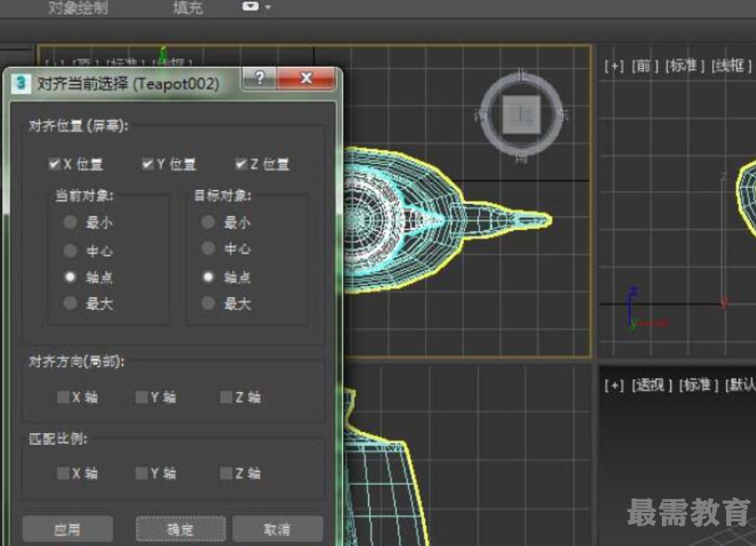756x546 pixels.
Task: Open [+] menu in perspective viewport
Action: (x=613, y=385)
